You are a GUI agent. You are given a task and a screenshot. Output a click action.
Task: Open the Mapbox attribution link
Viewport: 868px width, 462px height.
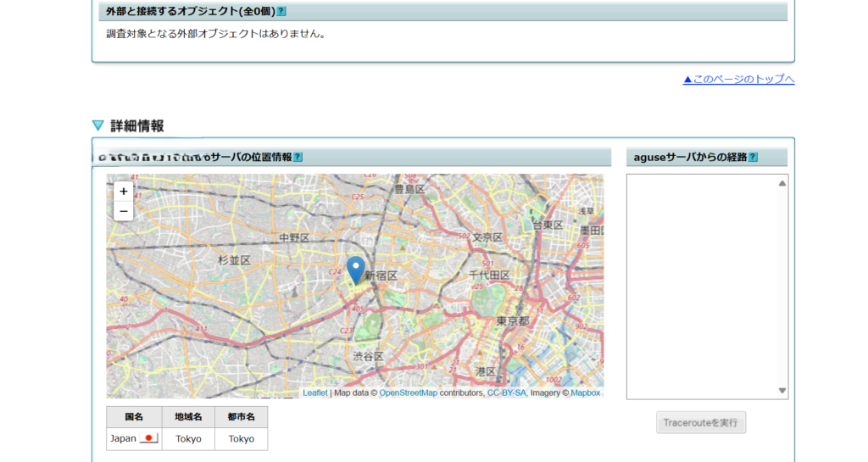pyautogui.click(x=585, y=392)
